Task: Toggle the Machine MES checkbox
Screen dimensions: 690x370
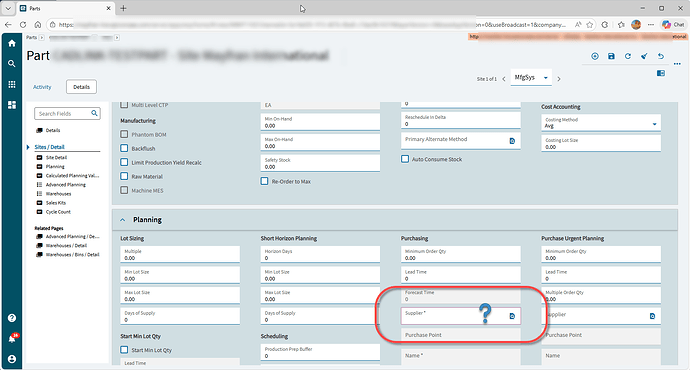Action: tap(124, 190)
